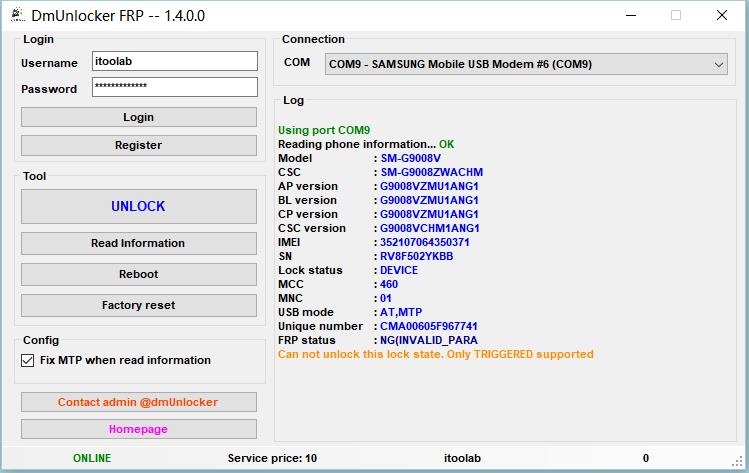Screen dimensions: 749x473
Task: Click the Lock status value DEVICE
Action: (399, 270)
